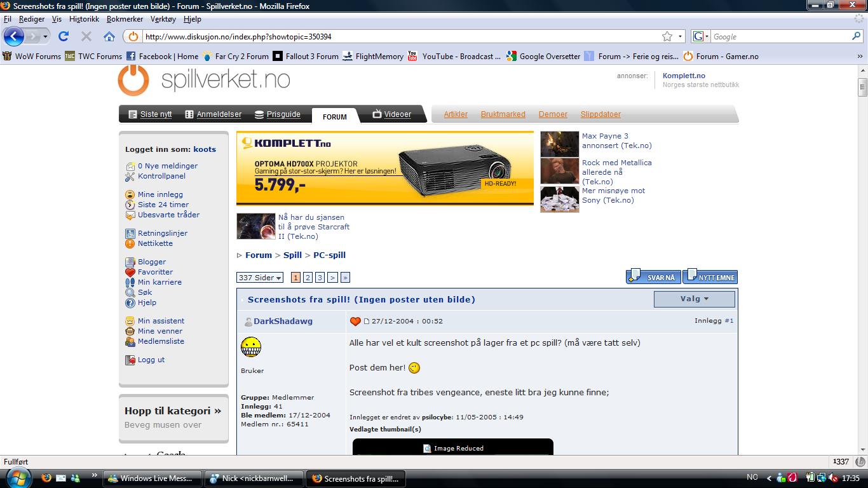Open the Historikk menu

coord(85,19)
